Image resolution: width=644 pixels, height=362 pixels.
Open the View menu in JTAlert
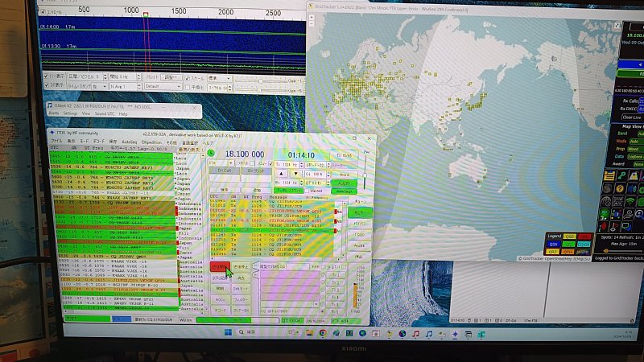(x=86, y=113)
